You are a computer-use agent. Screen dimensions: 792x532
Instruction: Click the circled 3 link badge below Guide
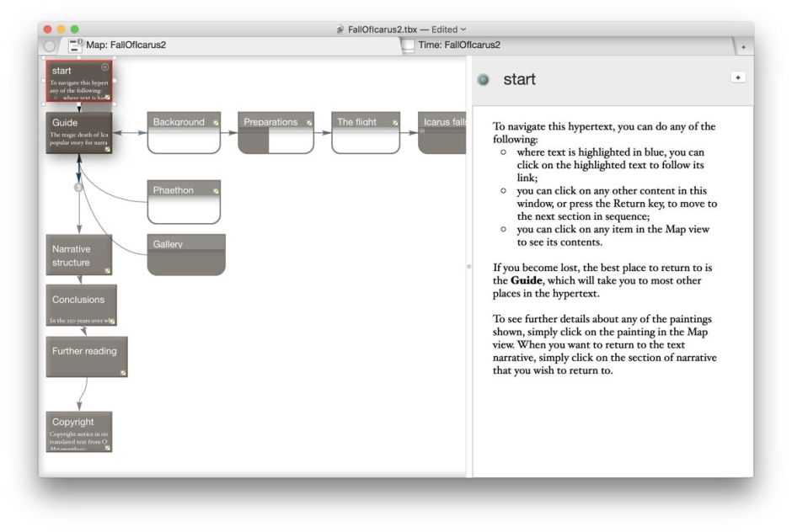point(78,188)
